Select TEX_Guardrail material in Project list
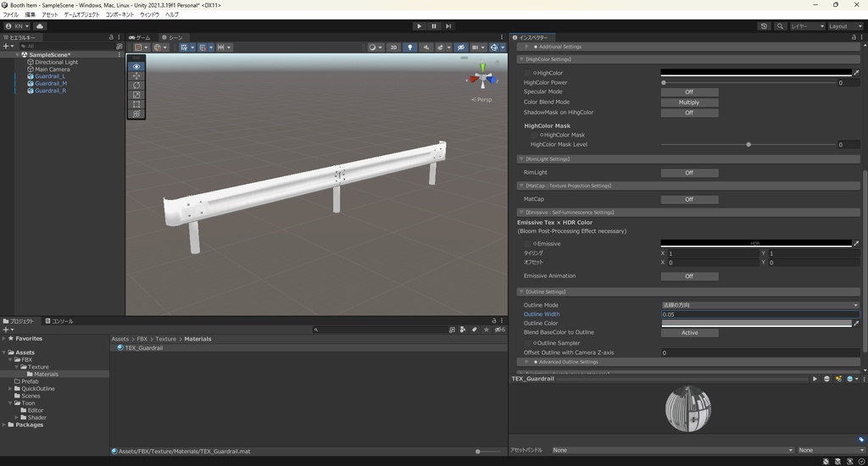 coord(143,348)
